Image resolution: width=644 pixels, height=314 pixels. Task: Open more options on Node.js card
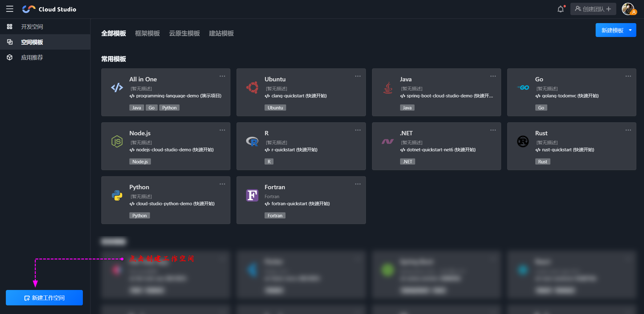222,130
